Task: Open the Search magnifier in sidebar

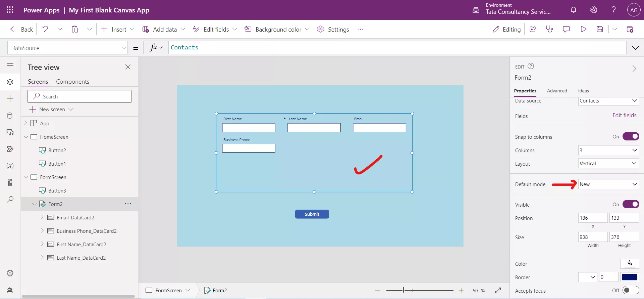Action: [10, 199]
